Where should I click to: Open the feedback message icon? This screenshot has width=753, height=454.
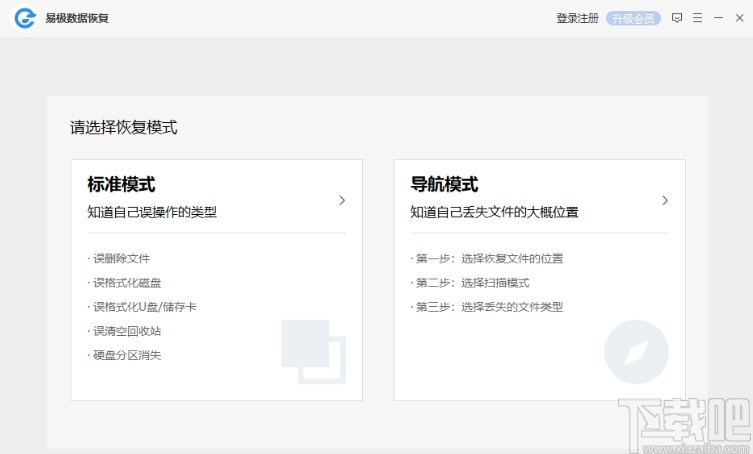click(x=677, y=18)
